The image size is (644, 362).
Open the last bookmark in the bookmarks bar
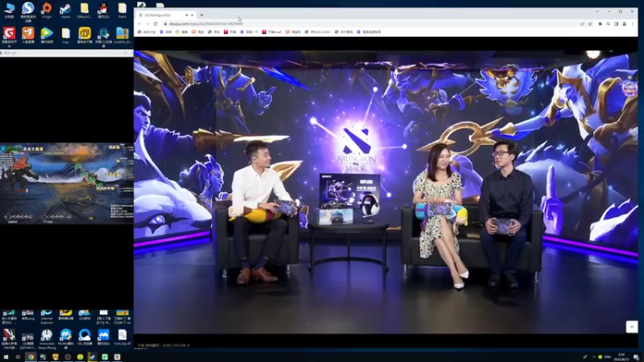pos(369,31)
